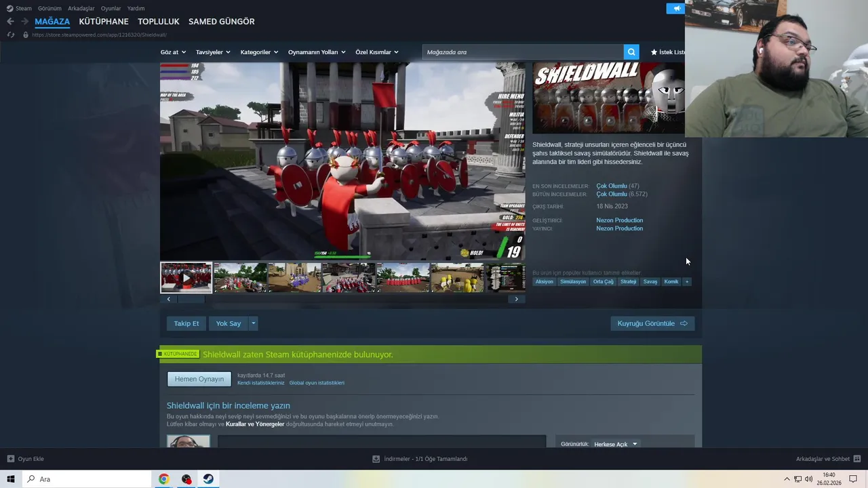
Task: Expand the Kategoriler dropdown
Action: point(259,52)
